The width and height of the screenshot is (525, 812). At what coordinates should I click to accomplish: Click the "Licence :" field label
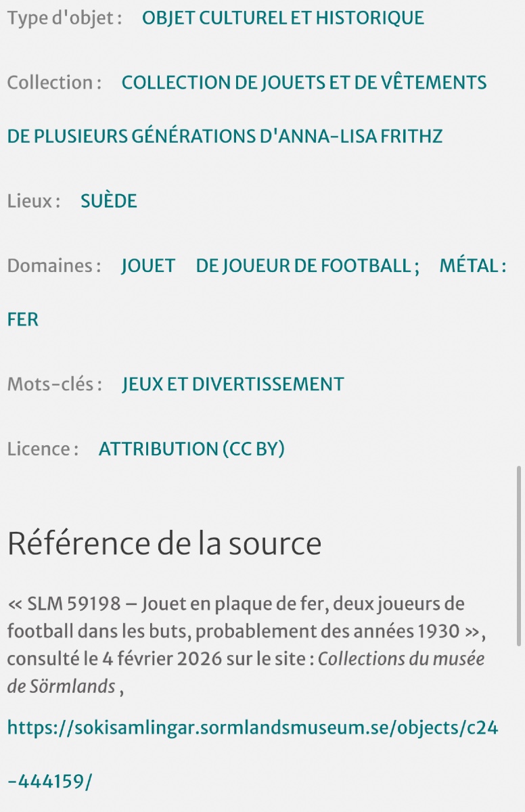pos(43,449)
